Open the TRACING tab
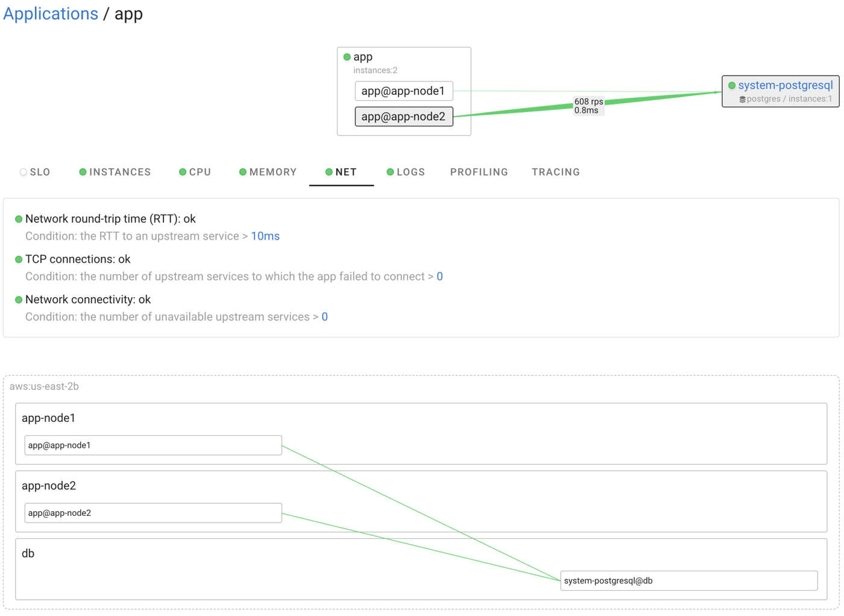The height and width of the screenshot is (616, 844). pyautogui.click(x=555, y=172)
